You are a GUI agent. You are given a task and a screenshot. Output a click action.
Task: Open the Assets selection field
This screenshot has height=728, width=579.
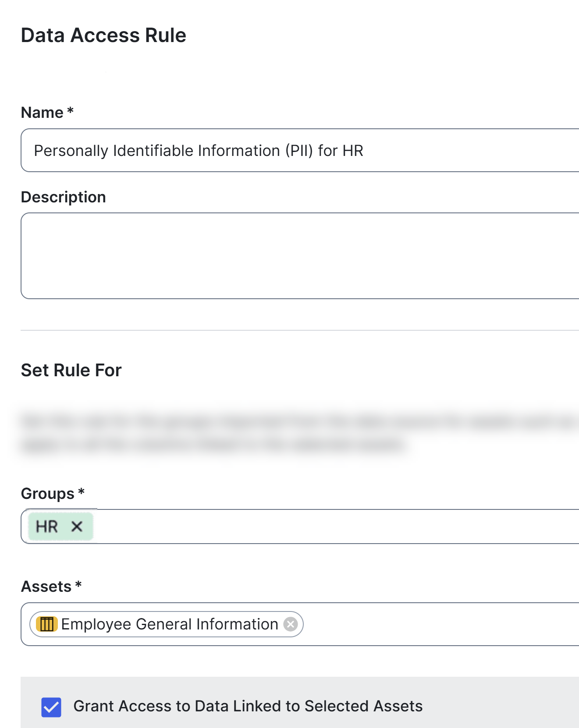pyautogui.click(x=438, y=624)
